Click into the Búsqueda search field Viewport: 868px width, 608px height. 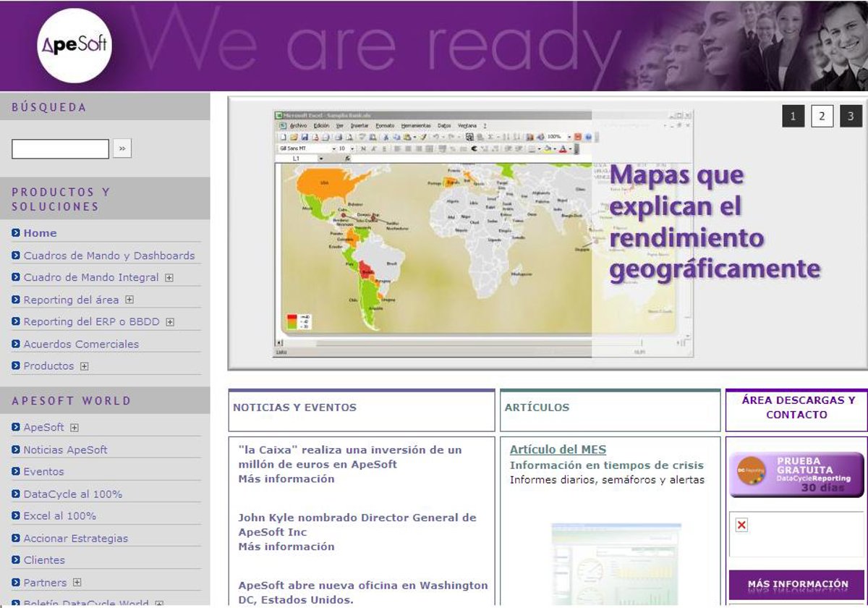(x=60, y=149)
